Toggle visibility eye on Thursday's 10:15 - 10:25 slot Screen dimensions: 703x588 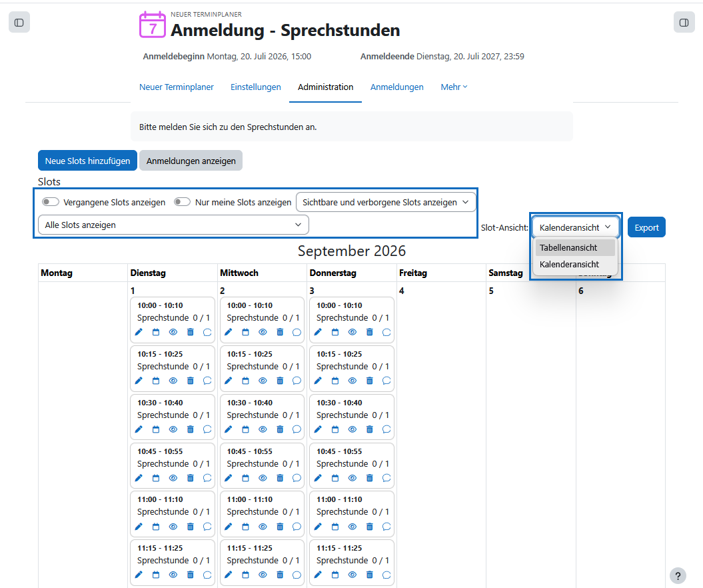click(x=352, y=381)
